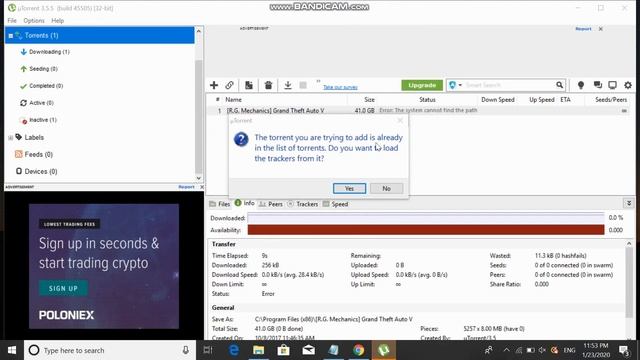Close the uTorrent dialog with X
Image resolution: width=640 pixels, height=360 pixels.
[x=400, y=120]
